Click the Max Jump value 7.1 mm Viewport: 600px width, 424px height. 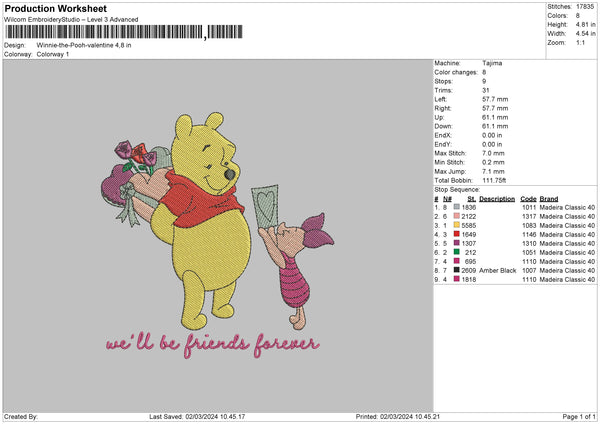[x=493, y=171]
